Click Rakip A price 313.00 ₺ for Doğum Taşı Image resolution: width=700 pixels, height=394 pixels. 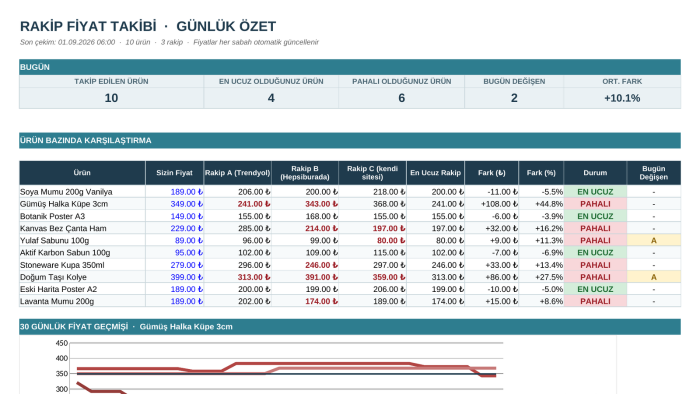pyautogui.click(x=238, y=277)
